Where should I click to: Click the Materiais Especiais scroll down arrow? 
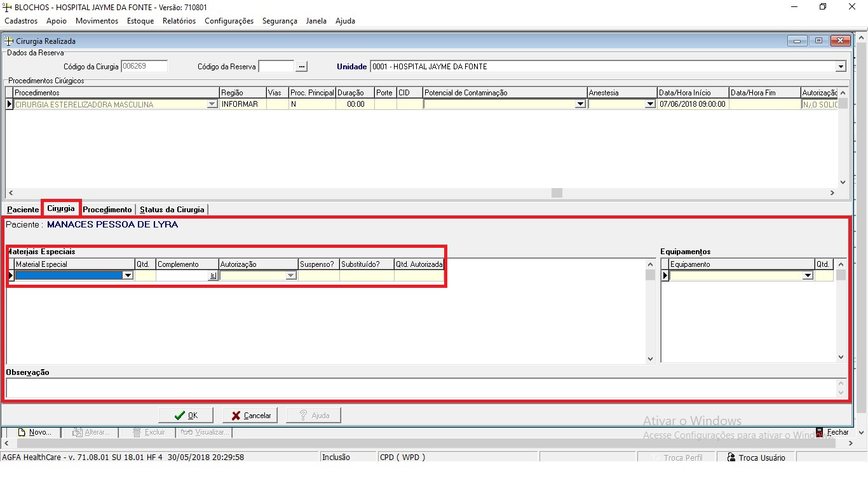pyautogui.click(x=650, y=358)
